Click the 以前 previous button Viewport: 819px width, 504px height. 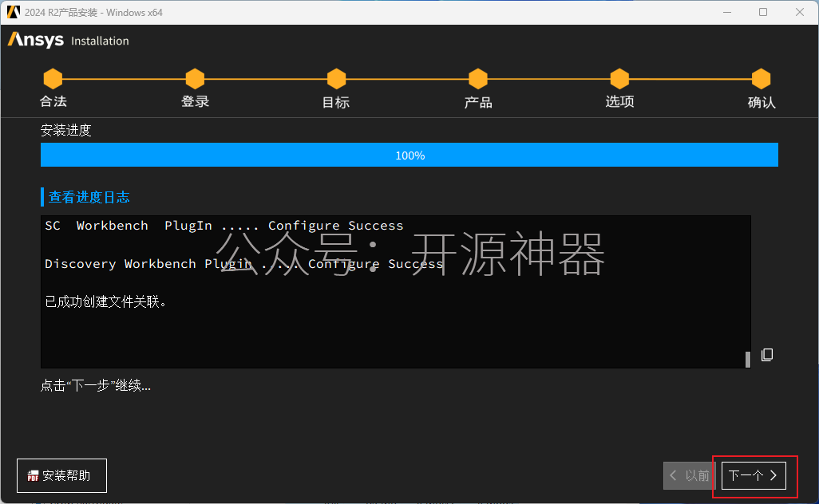tap(690, 475)
